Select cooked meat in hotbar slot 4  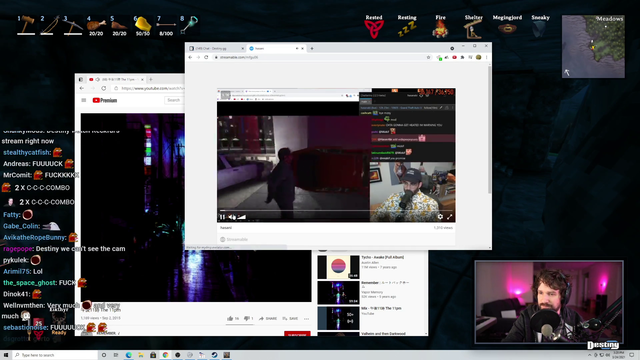pyautogui.click(x=96, y=25)
